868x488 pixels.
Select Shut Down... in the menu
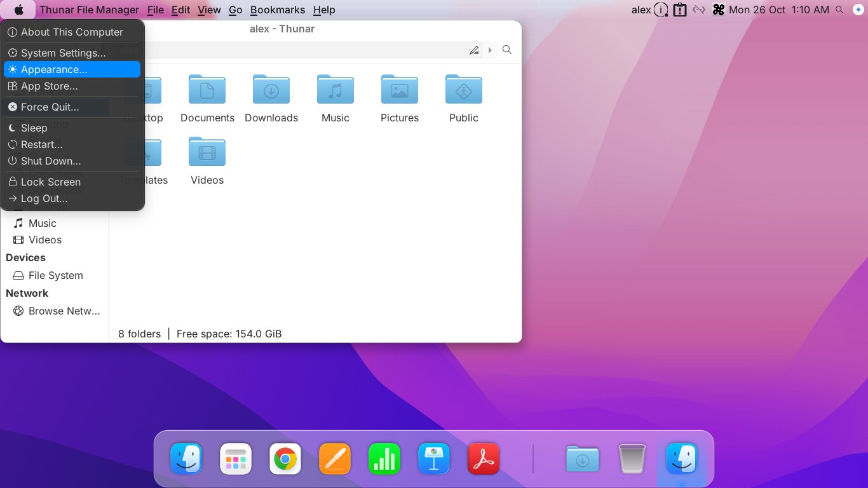pyautogui.click(x=72, y=161)
